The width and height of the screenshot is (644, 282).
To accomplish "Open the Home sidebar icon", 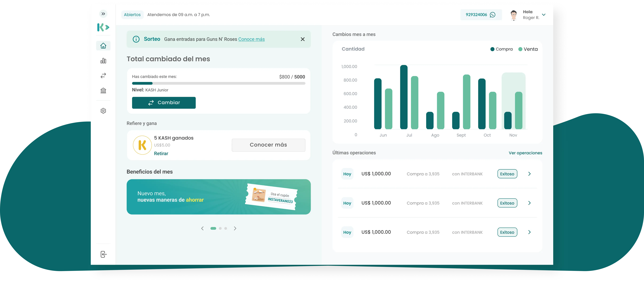I will (103, 46).
